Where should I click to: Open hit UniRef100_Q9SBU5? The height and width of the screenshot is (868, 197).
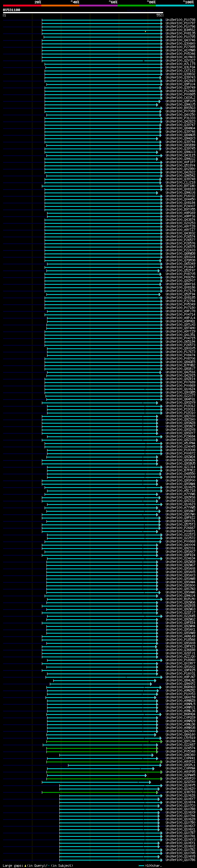(x=180, y=463)
